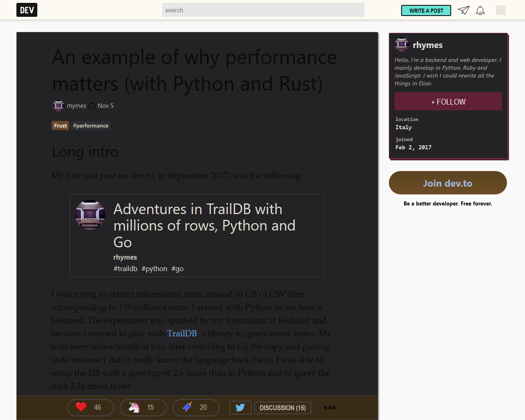Viewport: 525px width, 420px height.
Task: Click the Join dev.to banner
Action: coord(447,183)
